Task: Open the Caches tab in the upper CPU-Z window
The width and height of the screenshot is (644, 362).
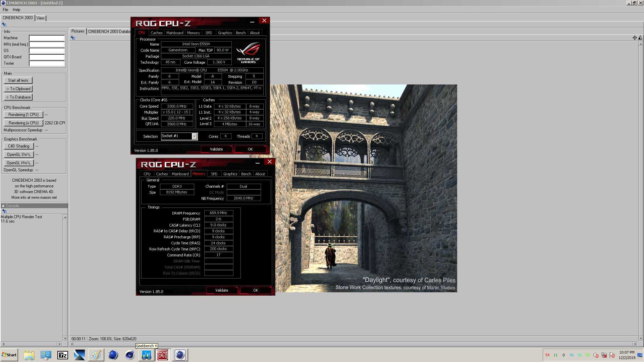Action: point(156,33)
